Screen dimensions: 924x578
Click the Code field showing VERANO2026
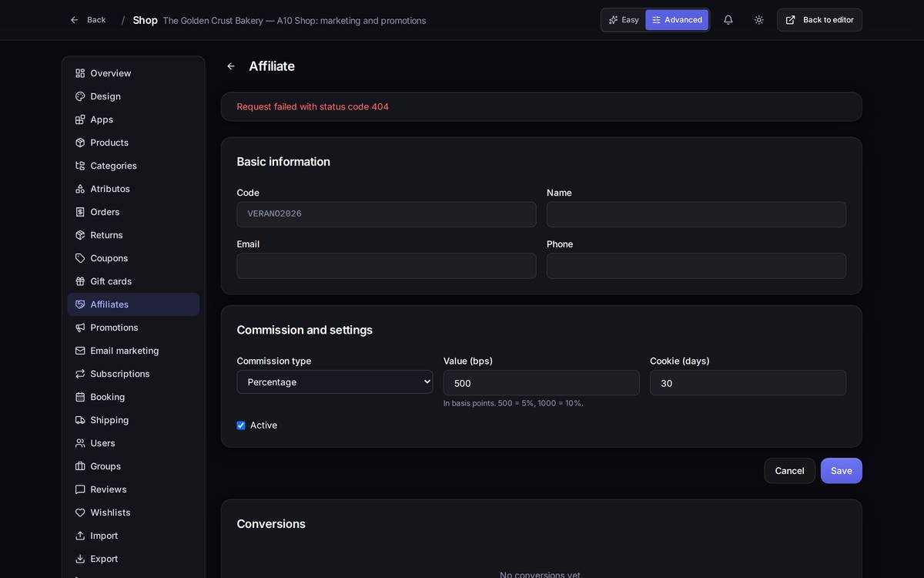click(x=387, y=214)
